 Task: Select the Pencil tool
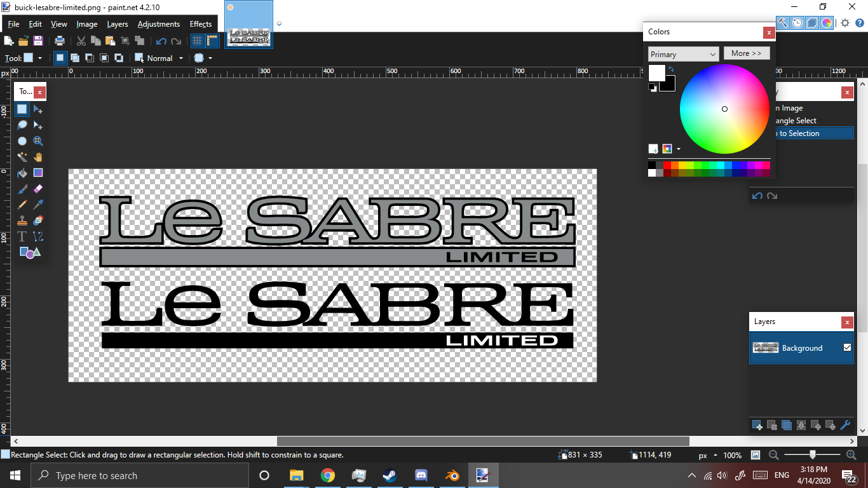22,205
